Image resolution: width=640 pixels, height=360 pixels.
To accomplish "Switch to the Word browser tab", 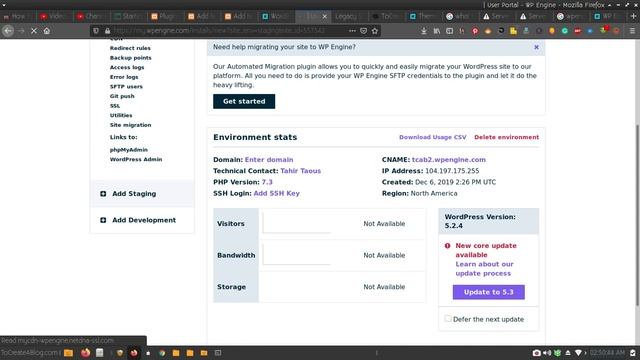I will pos(276,16).
